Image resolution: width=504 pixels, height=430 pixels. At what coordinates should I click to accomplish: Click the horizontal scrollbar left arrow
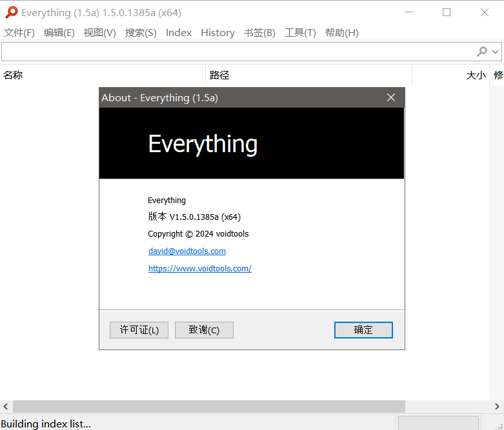tap(6, 407)
